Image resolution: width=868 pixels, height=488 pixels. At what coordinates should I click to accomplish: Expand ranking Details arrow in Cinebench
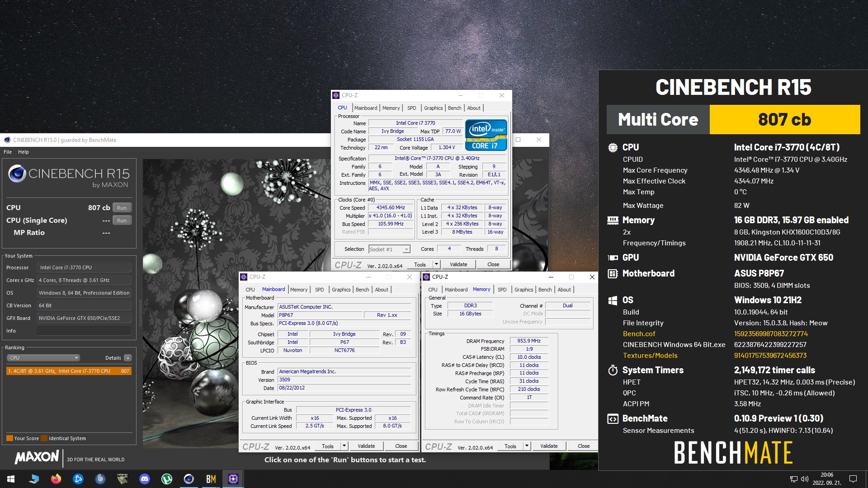coord(128,358)
